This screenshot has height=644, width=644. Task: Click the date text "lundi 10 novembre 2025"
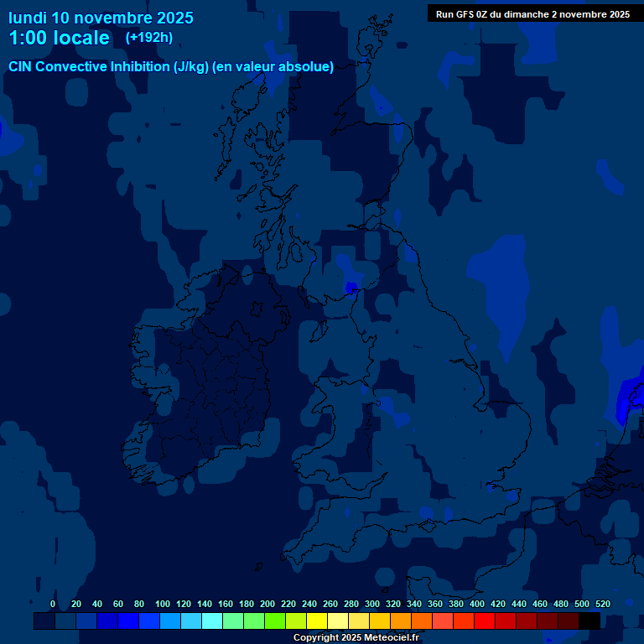[101, 18]
